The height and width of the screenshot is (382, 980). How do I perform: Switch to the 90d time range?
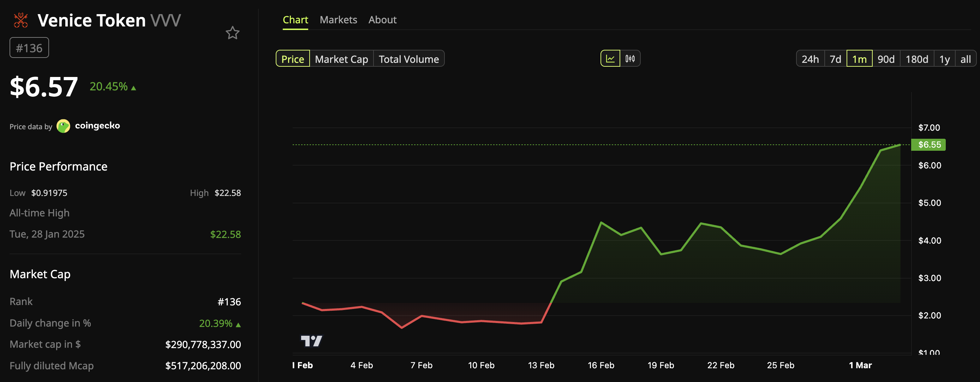(x=886, y=59)
